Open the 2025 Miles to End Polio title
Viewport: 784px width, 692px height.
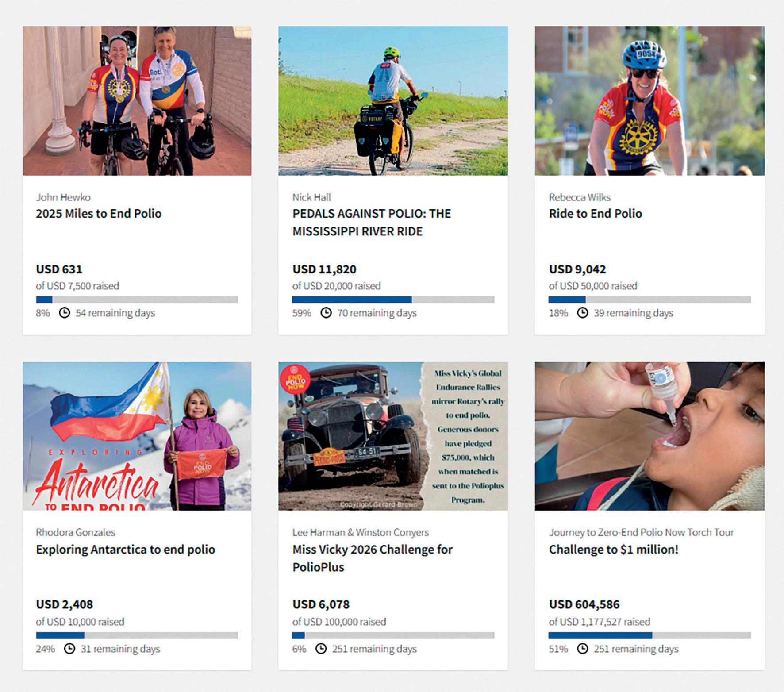coord(99,214)
